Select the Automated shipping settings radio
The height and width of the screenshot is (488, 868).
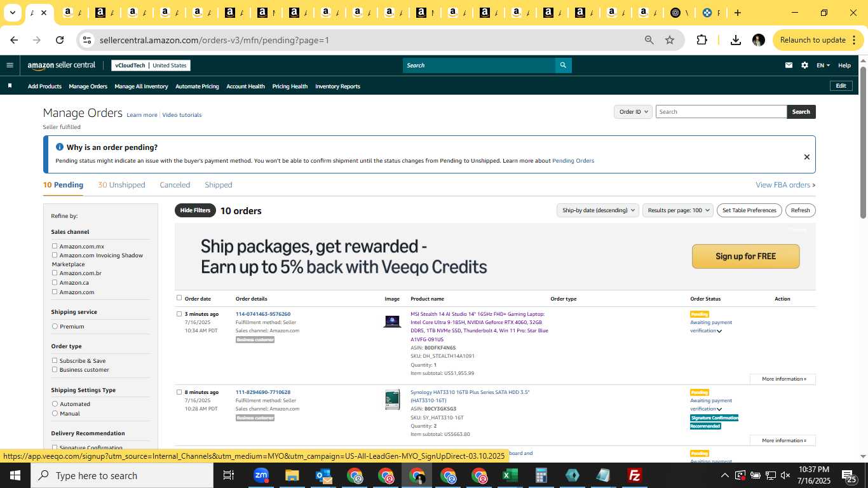55,403
